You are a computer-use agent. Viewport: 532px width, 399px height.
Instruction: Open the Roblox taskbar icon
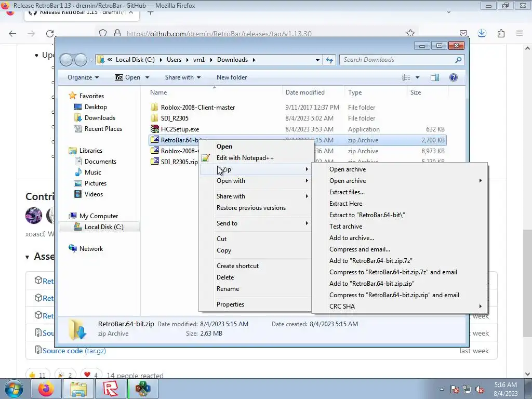(x=110, y=389)
